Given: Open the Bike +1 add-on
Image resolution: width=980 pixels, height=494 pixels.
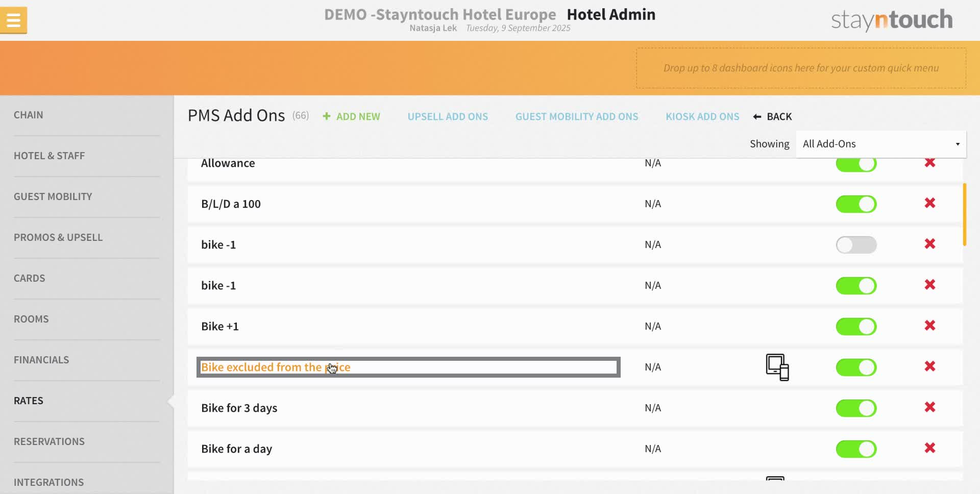Looking at the screenshot, I should [x=220, y=327].
